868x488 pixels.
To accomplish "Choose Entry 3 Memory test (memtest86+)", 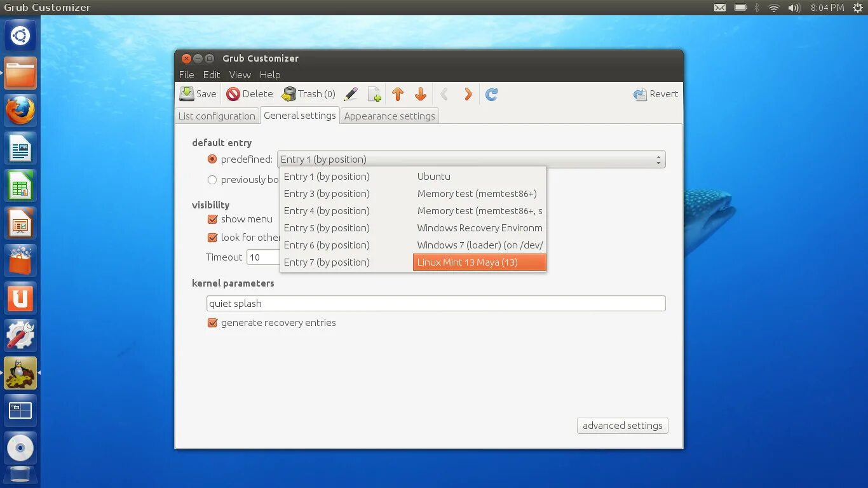I will (x=413, y=194).
